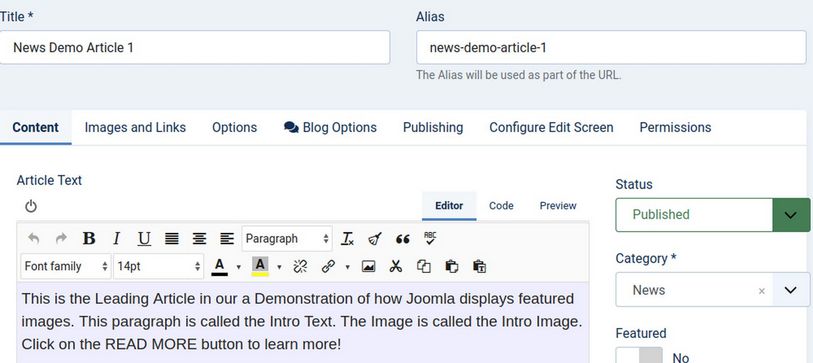Click inside the article text area

pyautogui.click(x=303, y=322)
